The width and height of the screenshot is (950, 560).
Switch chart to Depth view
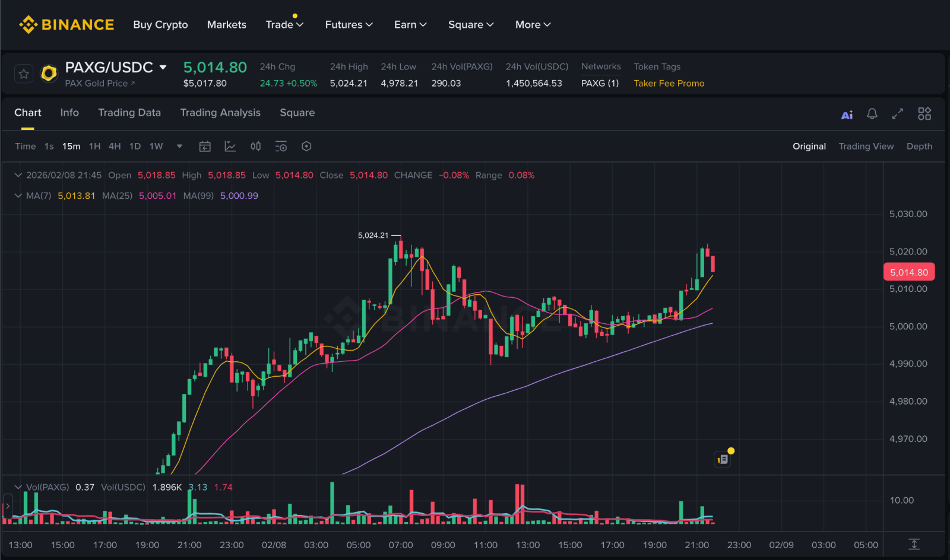tap(919, 147)
